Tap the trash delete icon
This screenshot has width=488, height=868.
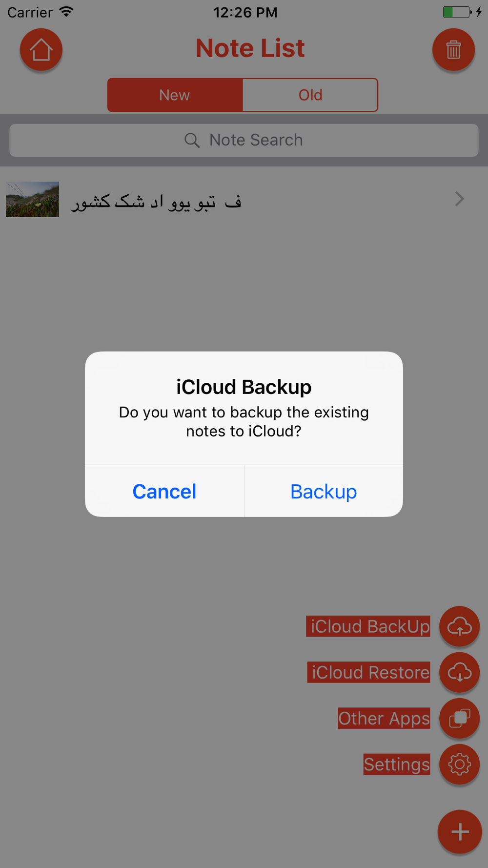(453, 50)
